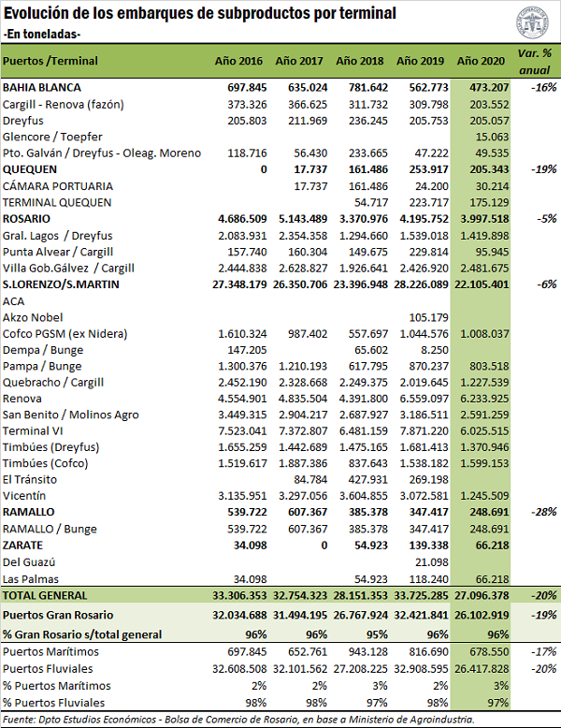Screen dimensions: 561x728
Task: Select the Akzo Nobel row label
Action: 33,317
